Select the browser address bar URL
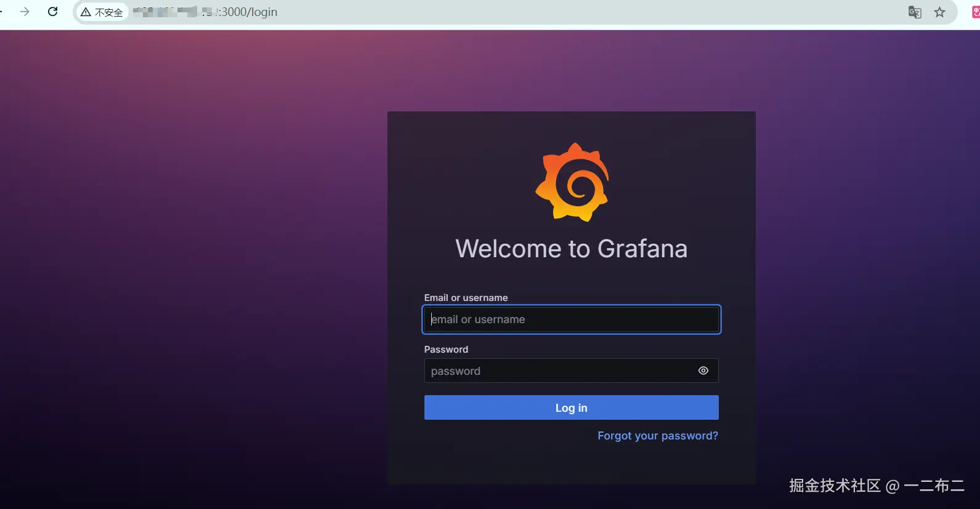The height and width of the screenshot is (509, 980). [x=205, y=12]
